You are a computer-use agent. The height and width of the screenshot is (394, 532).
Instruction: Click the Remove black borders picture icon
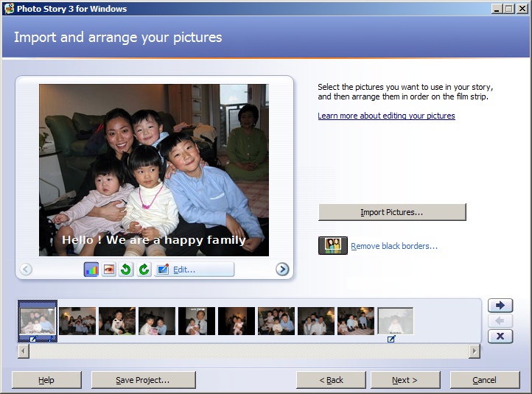point(333,245)
